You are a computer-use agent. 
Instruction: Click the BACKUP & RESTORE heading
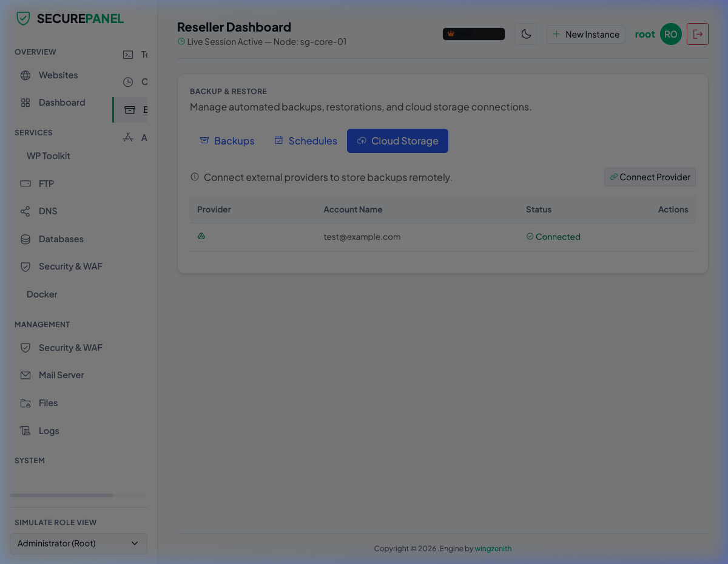228,91
